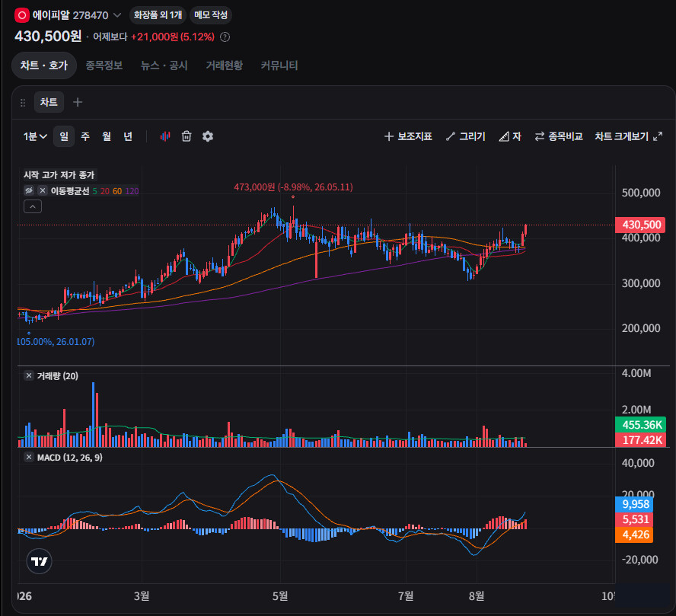Screen dimensions: 676x616
Task: Switch to the 종목정보 tab
Action: coord(104,65)
